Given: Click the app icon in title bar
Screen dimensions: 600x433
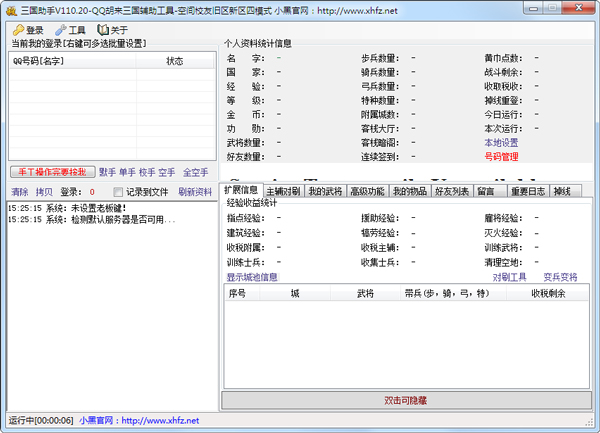Looking at the screenshot, I should pos(10,9).
